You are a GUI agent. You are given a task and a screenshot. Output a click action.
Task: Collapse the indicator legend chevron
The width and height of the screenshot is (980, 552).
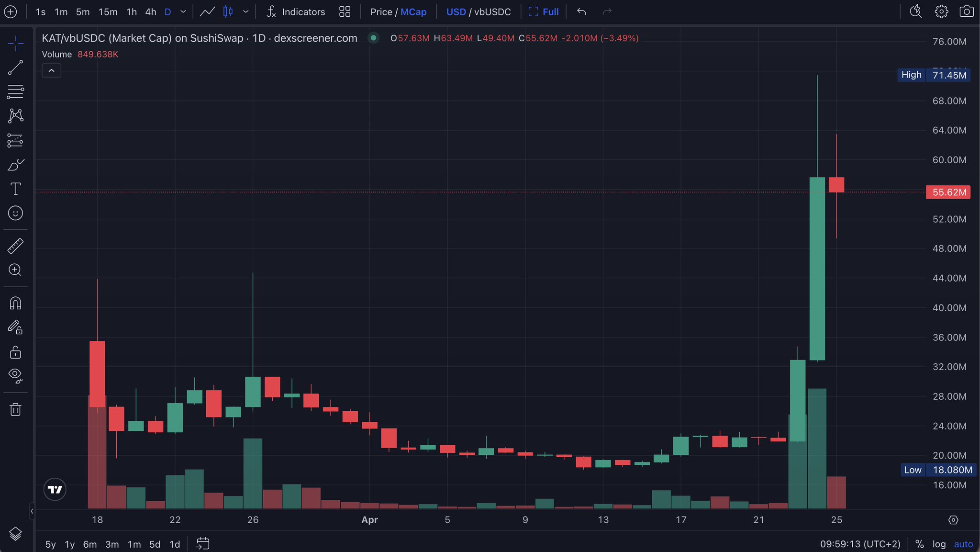51,71
